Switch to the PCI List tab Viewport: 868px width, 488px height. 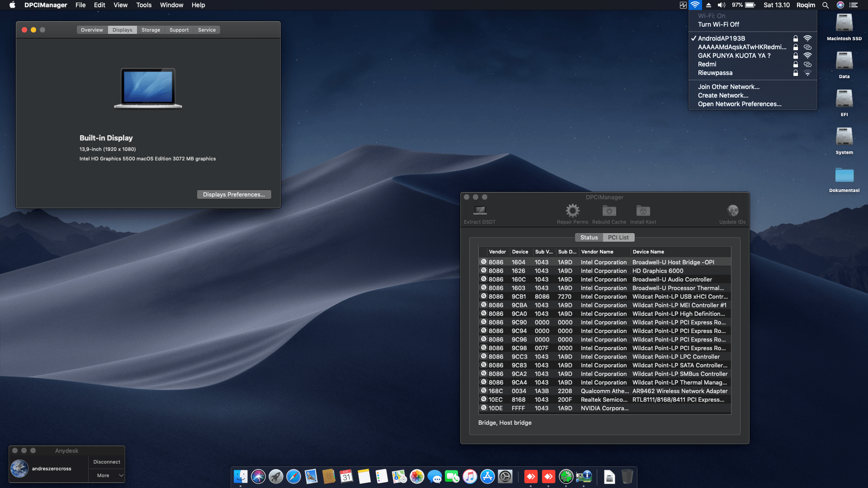point(618,237)
